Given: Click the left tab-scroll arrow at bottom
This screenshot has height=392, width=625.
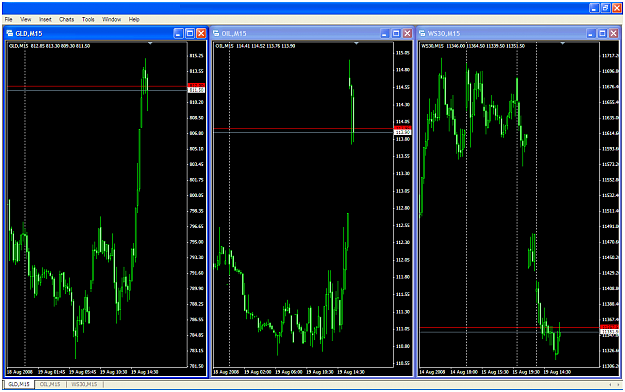Looking at the screenshot, I should tap(610, 384).
